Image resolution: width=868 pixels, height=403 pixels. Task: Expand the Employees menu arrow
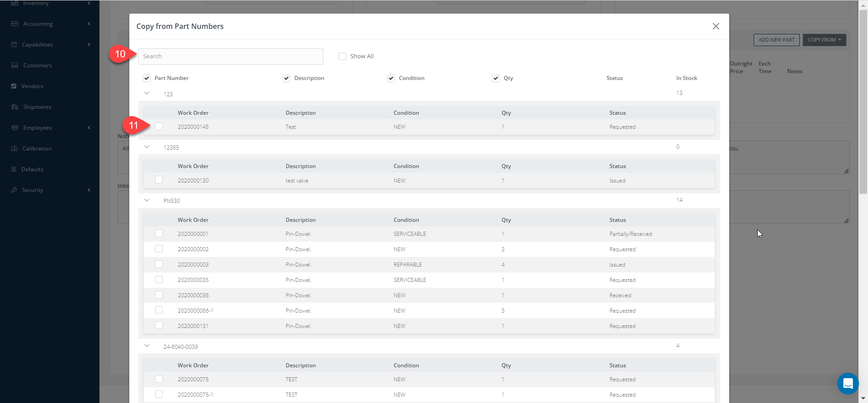89,127
